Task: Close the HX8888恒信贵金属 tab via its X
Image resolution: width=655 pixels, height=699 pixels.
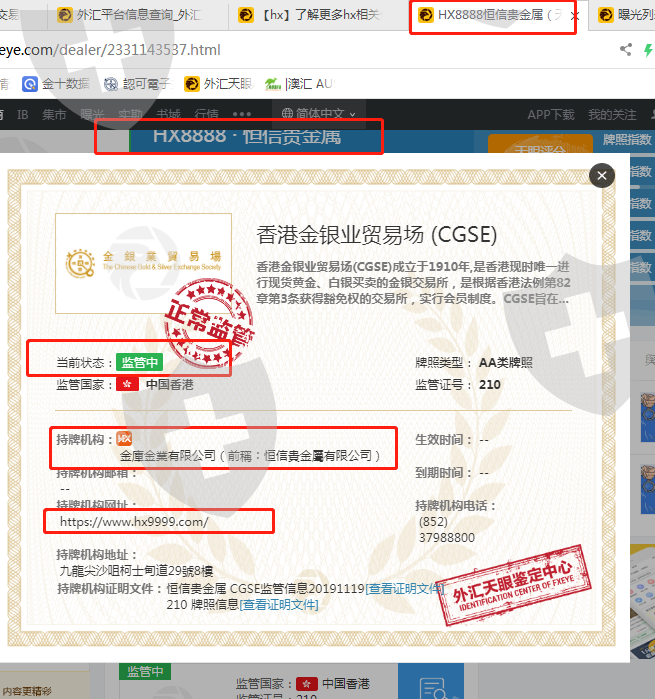Action: coord(575,16)
